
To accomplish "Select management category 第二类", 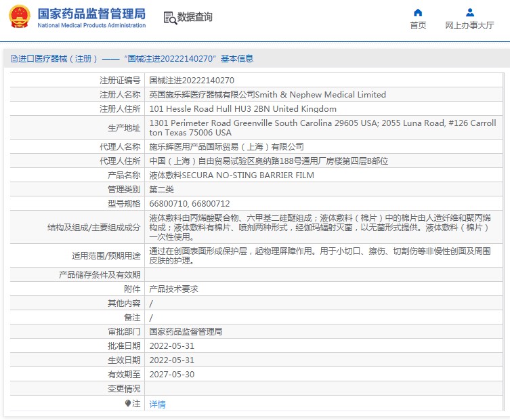I will (x=161, y=190).
